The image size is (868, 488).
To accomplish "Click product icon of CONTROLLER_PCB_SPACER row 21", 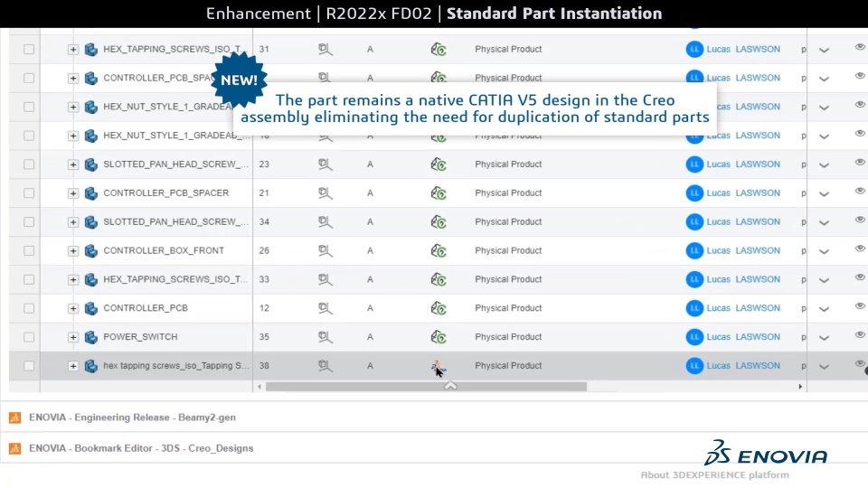I will point(90,193).
